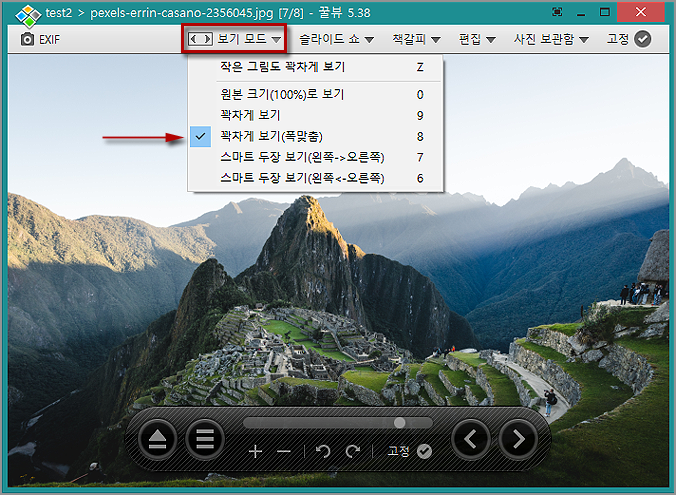This screenshot has width=676, height=495.
Task: Zoom in with the plus icon
Action: pos(255,451)
